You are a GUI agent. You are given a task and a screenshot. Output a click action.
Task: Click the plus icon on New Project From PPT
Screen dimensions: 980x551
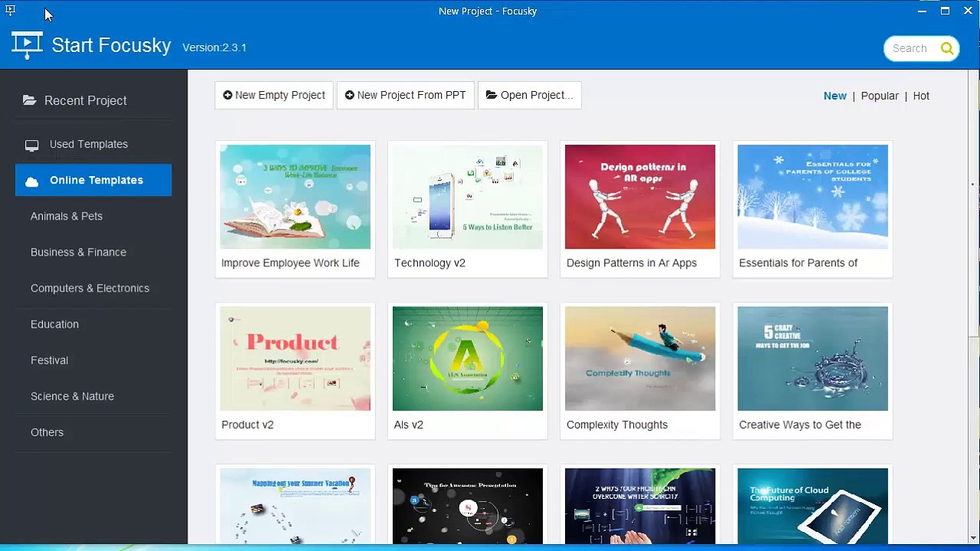pyautogui.click(x=349, y=95)
